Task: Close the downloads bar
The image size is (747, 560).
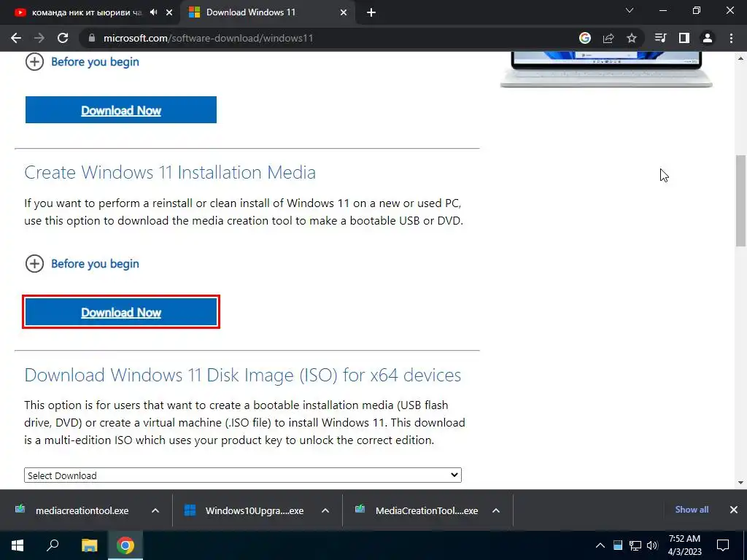Action: 734,510
